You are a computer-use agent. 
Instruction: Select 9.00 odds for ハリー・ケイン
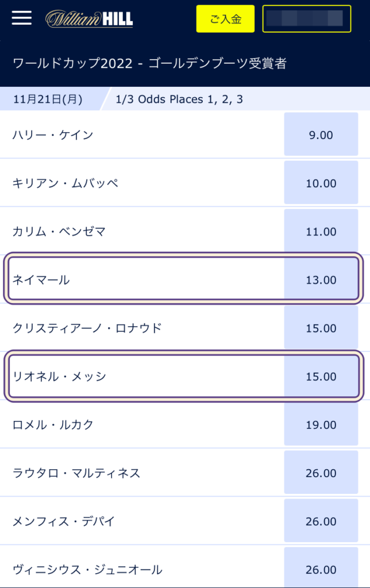click(x=321, y=135)
